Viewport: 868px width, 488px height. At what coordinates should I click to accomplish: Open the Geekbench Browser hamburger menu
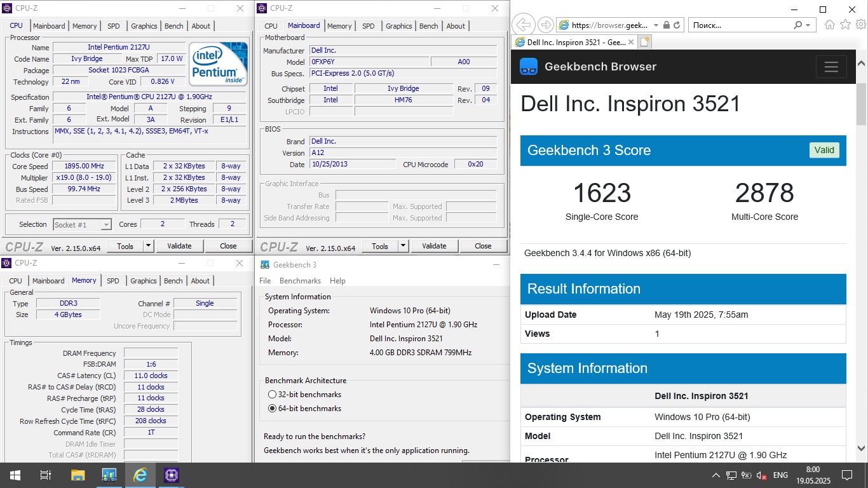pyautogui.click(x=831, y=67)
